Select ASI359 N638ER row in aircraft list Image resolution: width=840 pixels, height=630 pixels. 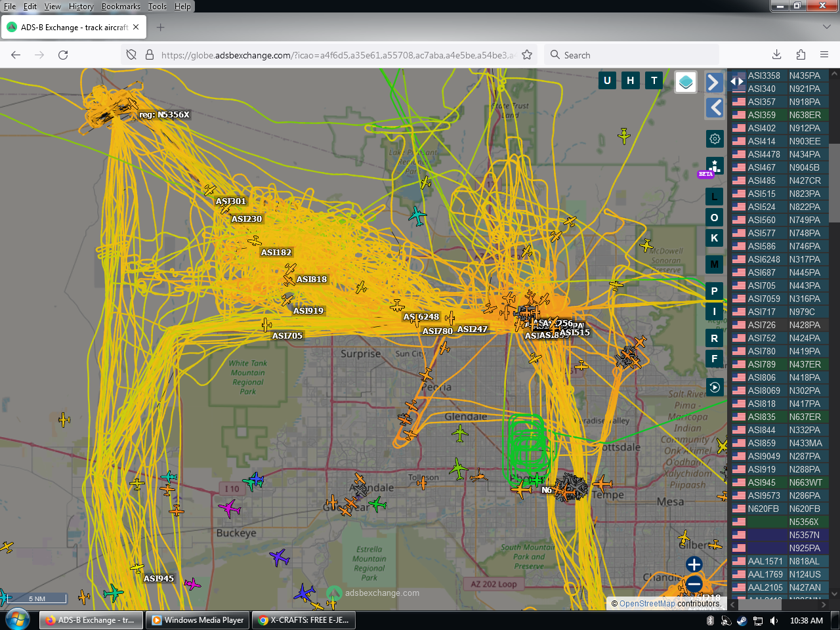(780, 115)
